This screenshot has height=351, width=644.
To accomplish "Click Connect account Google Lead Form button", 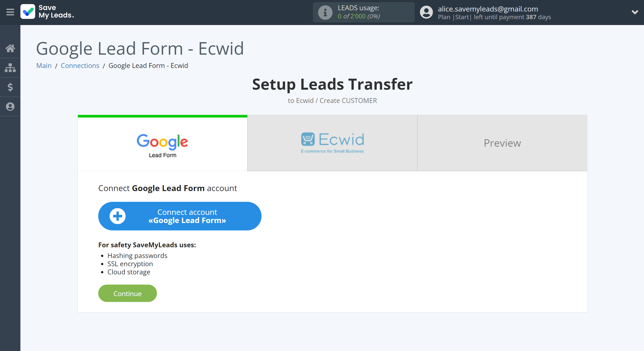I will tap(180, 216).
